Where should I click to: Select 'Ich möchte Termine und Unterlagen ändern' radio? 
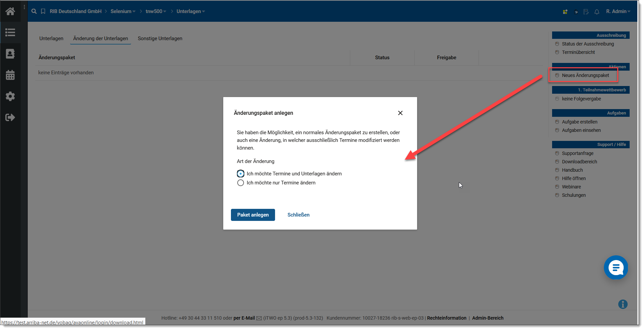[241, 174]
